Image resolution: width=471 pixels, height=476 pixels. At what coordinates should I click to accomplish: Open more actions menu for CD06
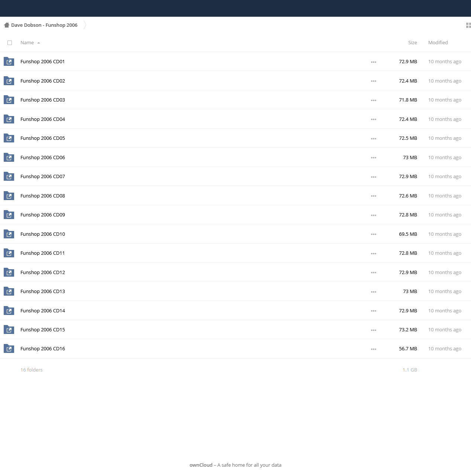[374, 158]
